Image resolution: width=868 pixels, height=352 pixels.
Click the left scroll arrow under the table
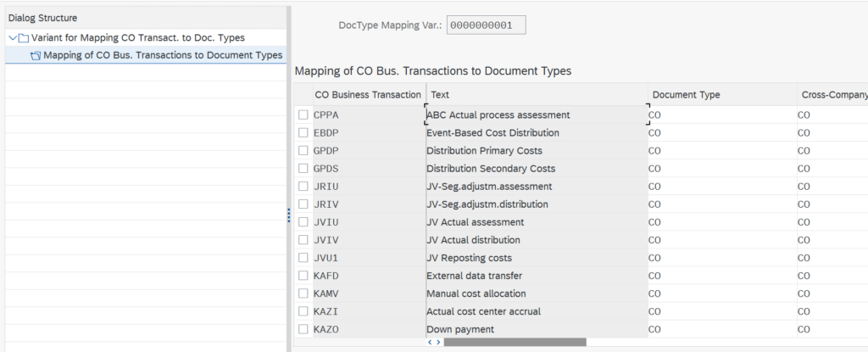[429, 342]
